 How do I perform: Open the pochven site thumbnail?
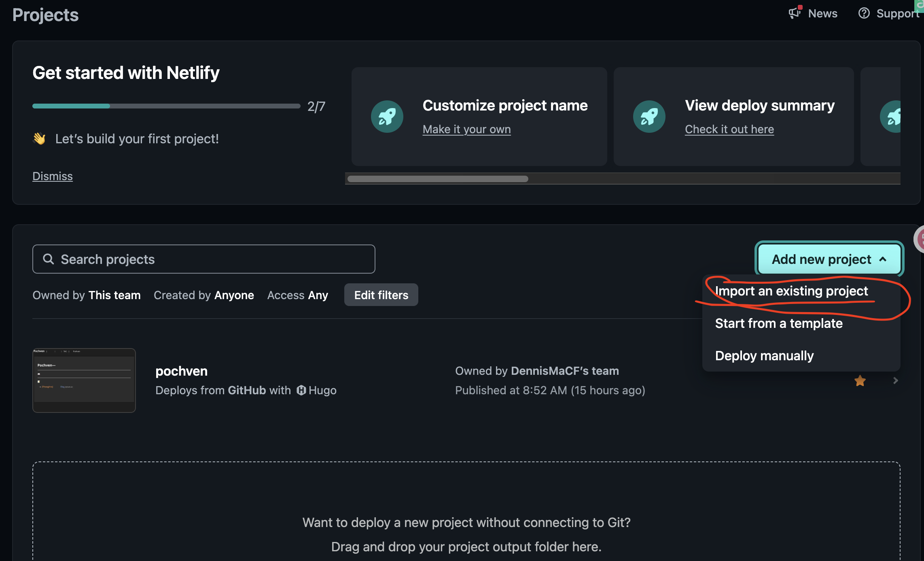click(x=84, y=380)
